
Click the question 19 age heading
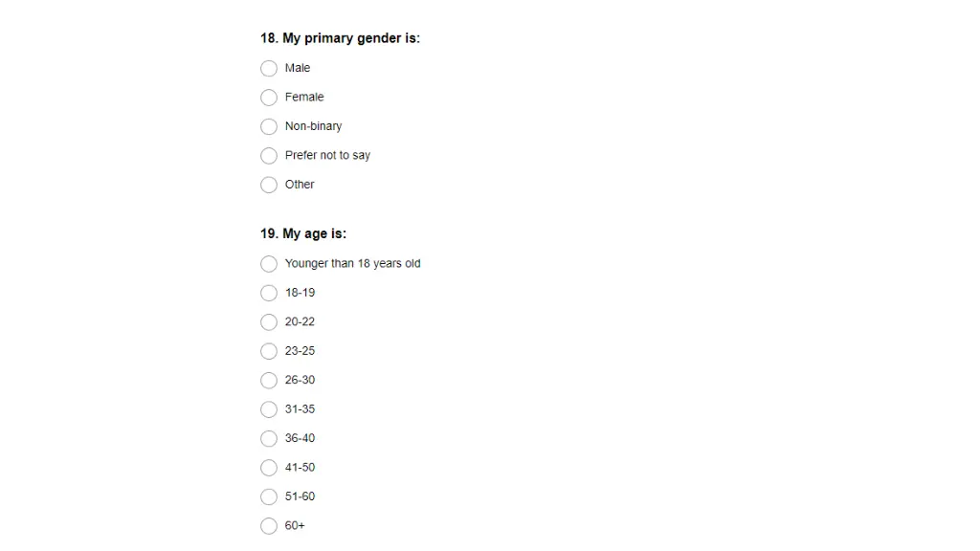(x=303, y=233)
